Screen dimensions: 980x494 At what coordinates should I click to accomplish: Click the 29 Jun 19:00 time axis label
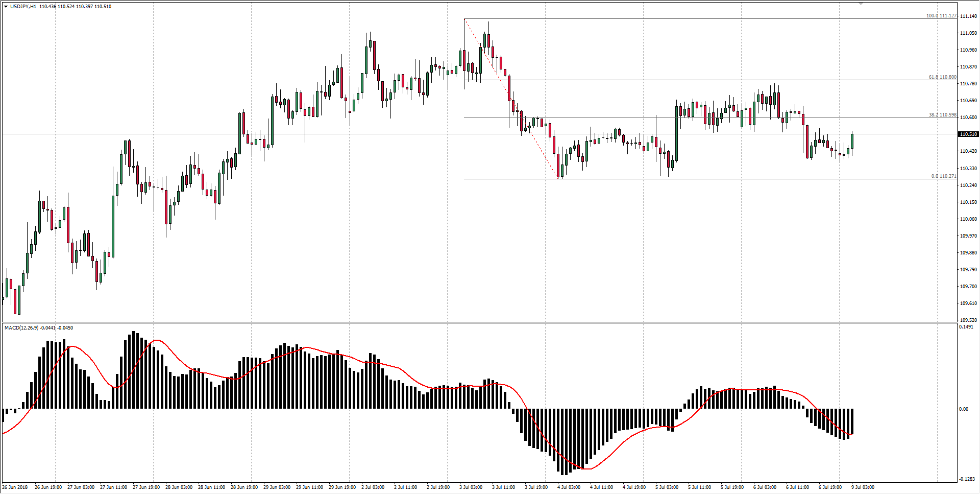pyautogui.click(x=342, y=487)
